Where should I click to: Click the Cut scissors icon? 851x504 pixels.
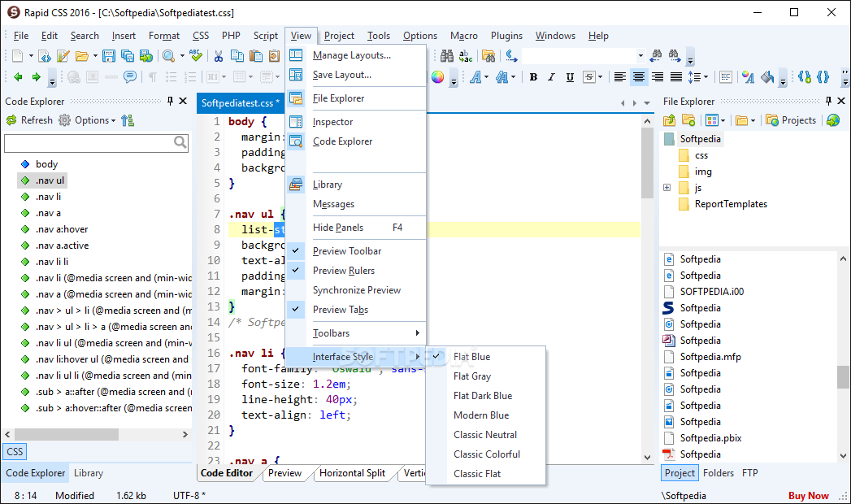pyautogui.click(x=219, y=56)
